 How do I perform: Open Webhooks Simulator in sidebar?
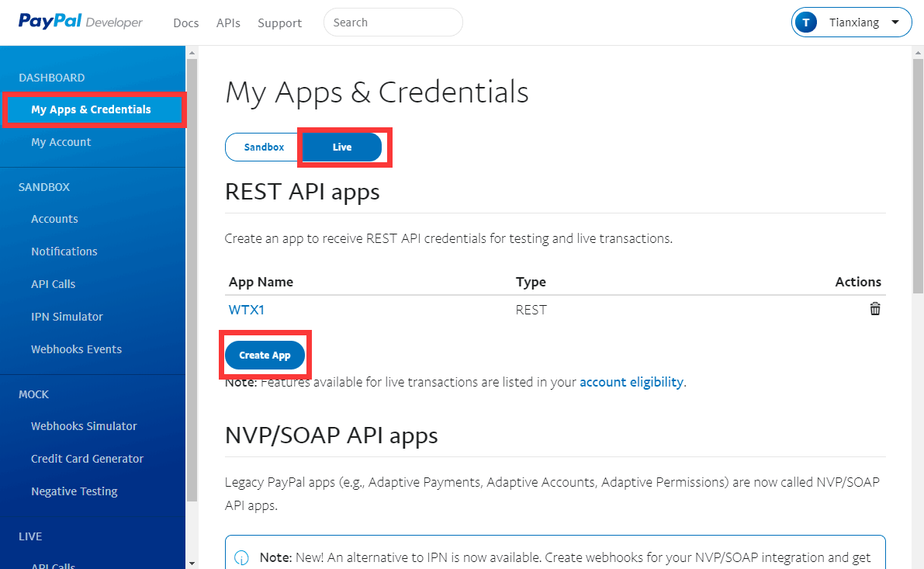tap(84, 425)
